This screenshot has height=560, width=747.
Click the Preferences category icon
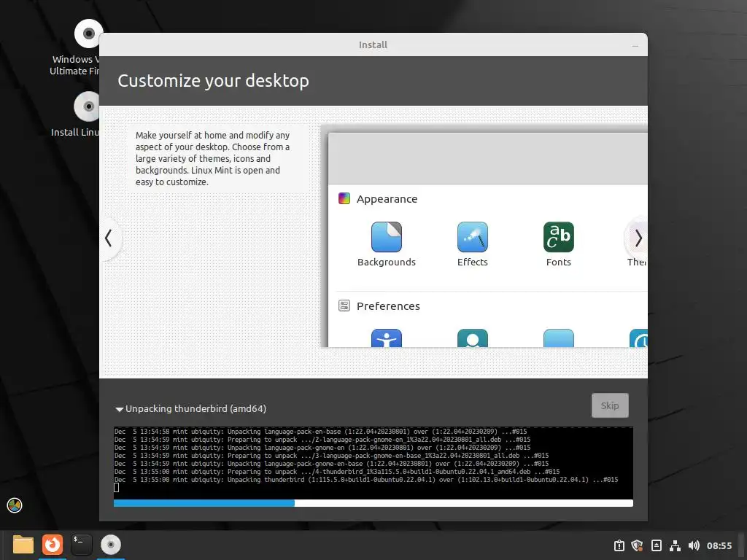(344, 306)
